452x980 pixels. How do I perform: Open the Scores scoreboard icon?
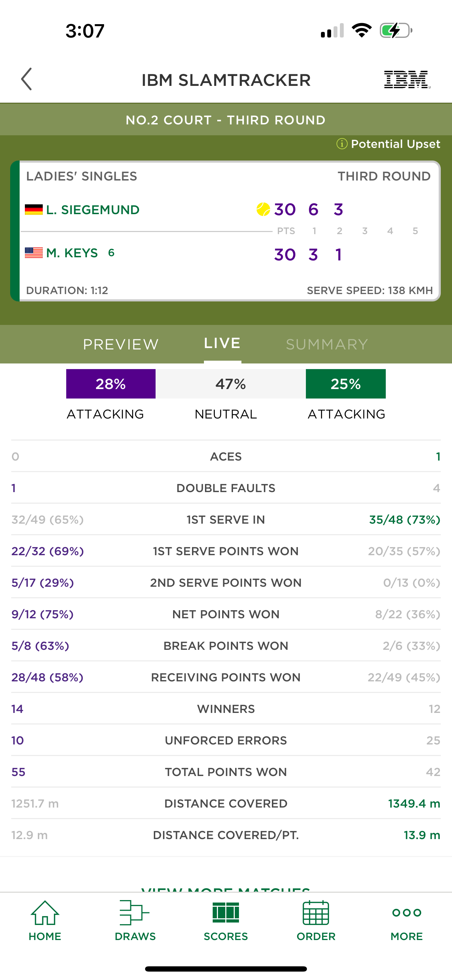226,912
